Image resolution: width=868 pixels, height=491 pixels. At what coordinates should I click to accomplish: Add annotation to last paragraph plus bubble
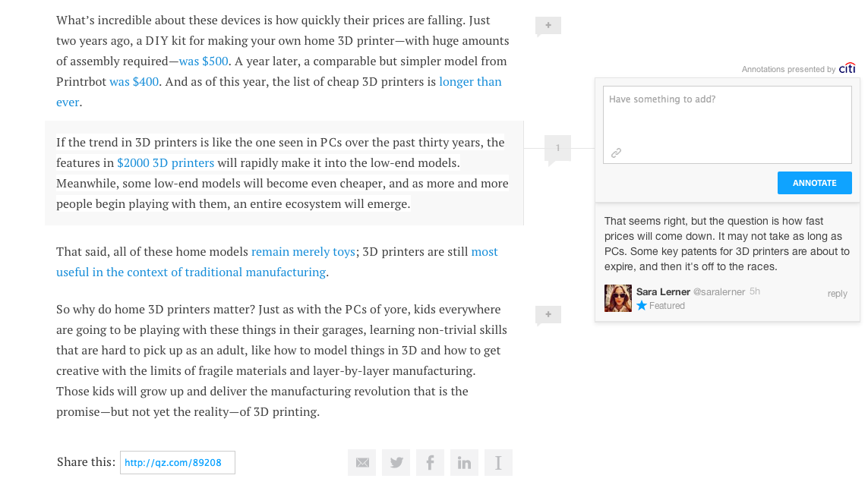click(x=548, y=315)
